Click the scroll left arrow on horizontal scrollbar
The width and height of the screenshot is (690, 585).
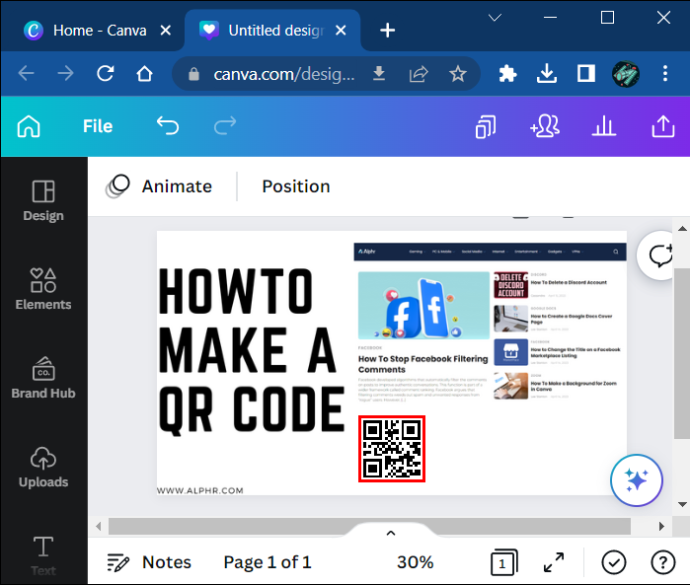tap(99, 526)
